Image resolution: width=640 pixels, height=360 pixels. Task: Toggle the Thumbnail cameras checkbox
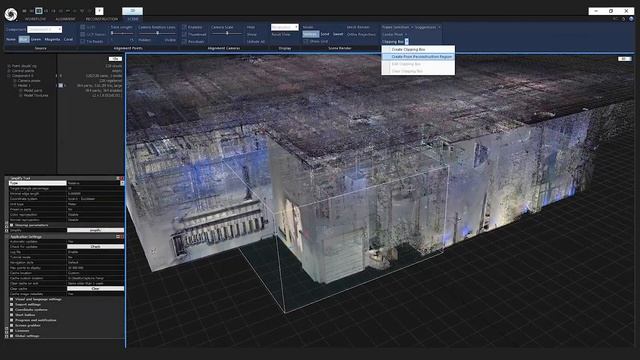184,34
